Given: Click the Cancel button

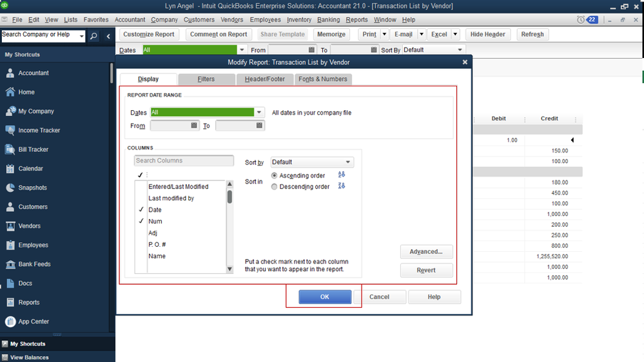Looking at the screenshot, I should tap(380, 297).
